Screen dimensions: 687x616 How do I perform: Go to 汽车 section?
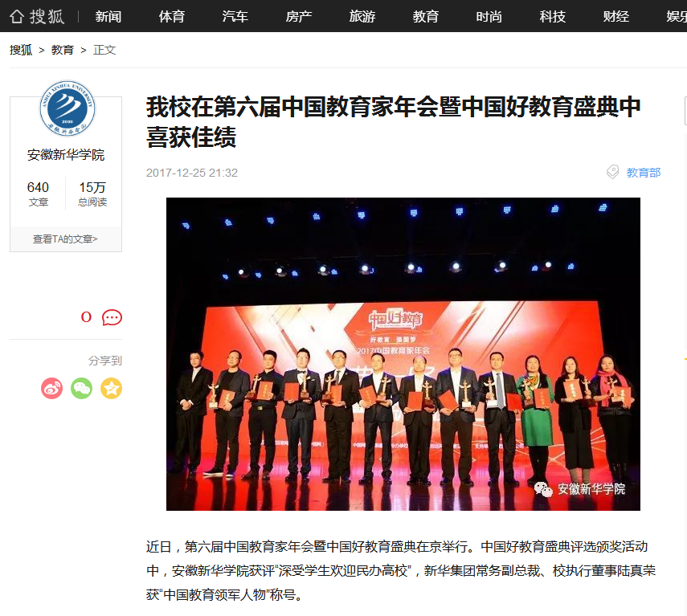pyautogui.click(x=235, y=17)
